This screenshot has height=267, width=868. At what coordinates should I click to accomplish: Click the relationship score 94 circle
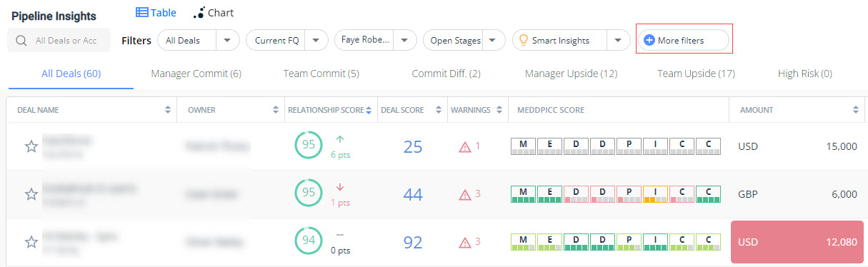point(309,241)
